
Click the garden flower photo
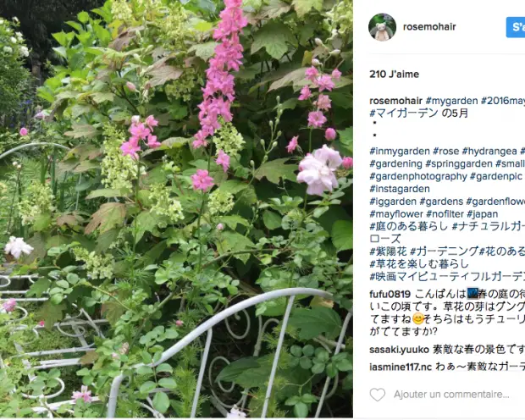176,208
